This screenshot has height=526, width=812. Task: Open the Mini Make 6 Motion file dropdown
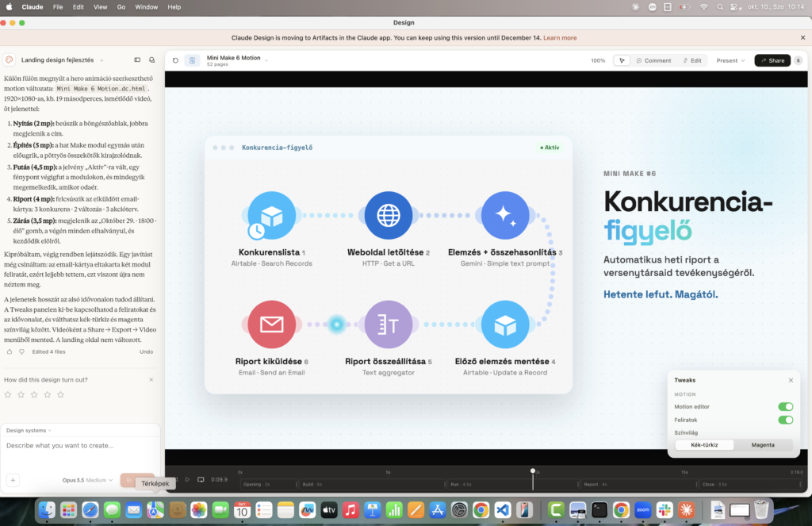click(266, 60)
